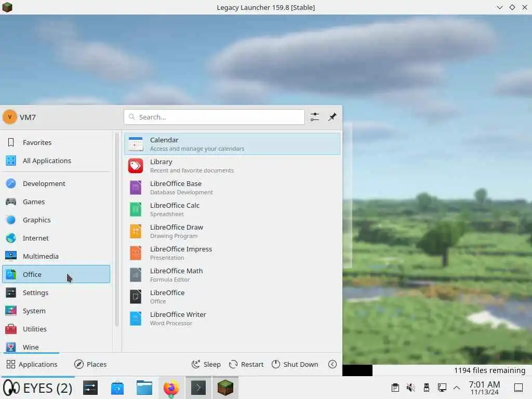The width and height of the screenshot is (532, 399).
Task: Open the network connections tray icon
Action: (442, 388)
